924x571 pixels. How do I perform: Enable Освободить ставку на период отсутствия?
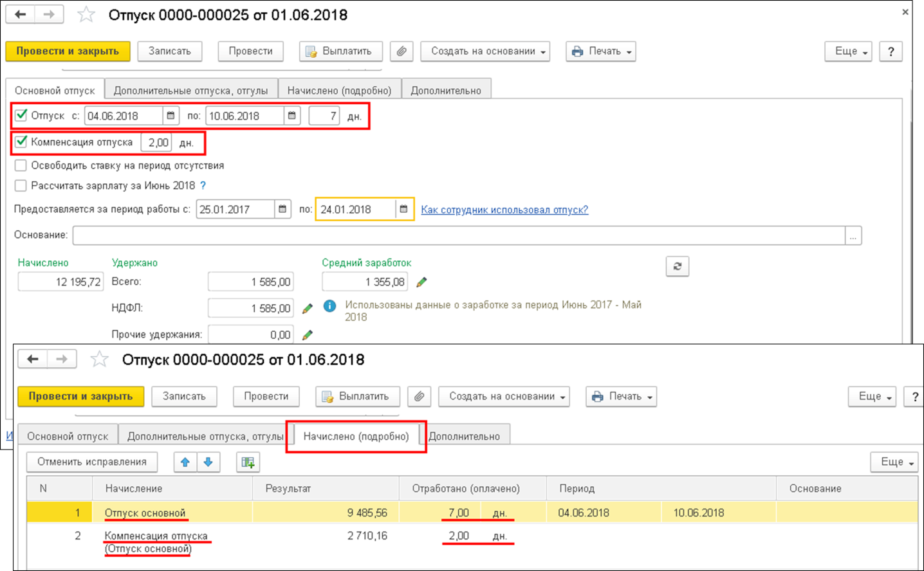point(21,165)
